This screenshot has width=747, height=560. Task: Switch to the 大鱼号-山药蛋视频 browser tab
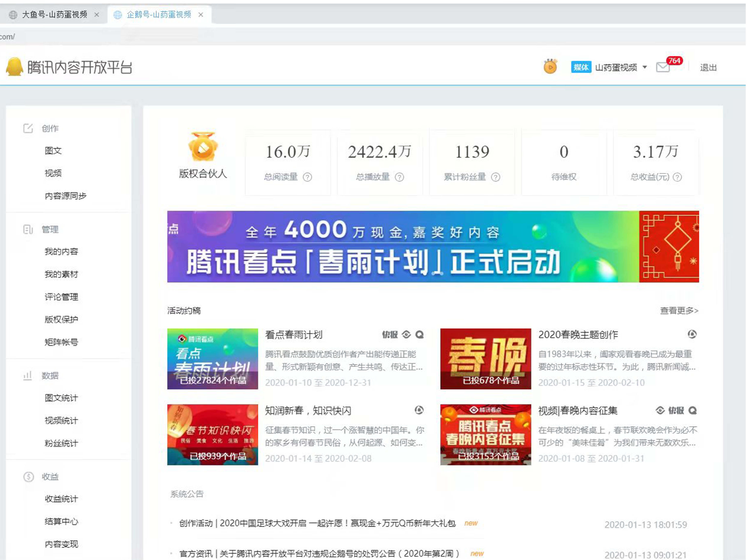point(54,15)
